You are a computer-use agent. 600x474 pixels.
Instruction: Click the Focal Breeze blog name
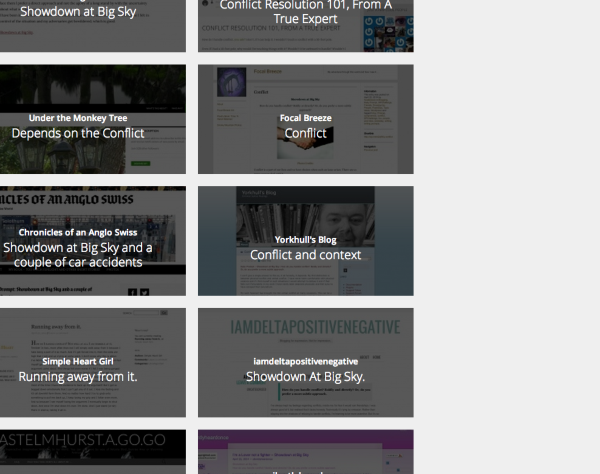click(306, 118)
